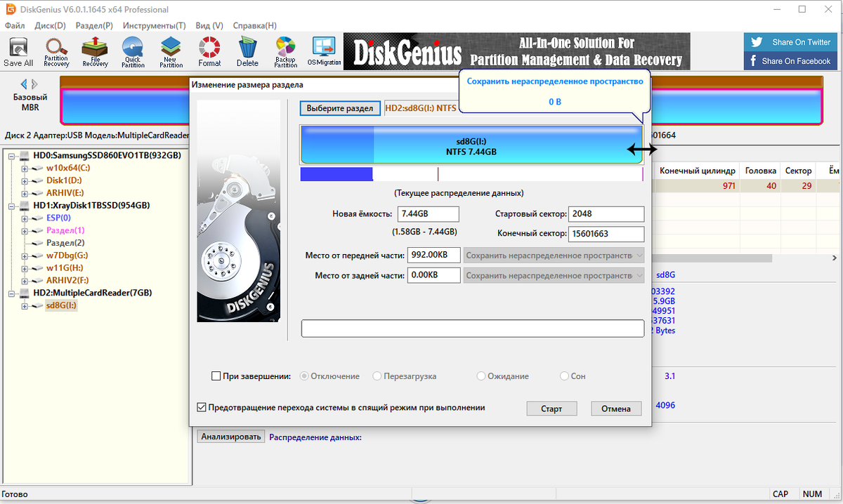Click the sd8G(I:) NTFS 7.44GB partition bar
This screenshot has height=504, width=843.
[x=471, y=145]
